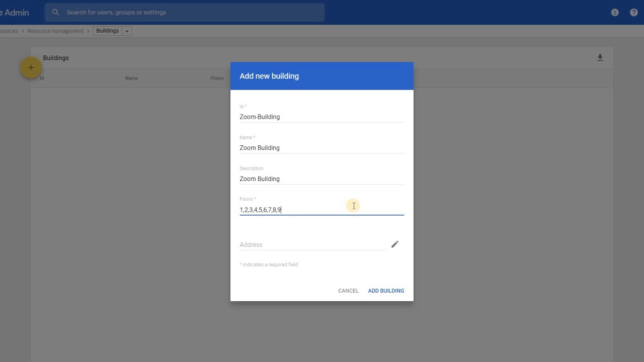Confirm with ADD BUILDING button
This screenshot has width=644, height=362.
click(x=386, y=291)
